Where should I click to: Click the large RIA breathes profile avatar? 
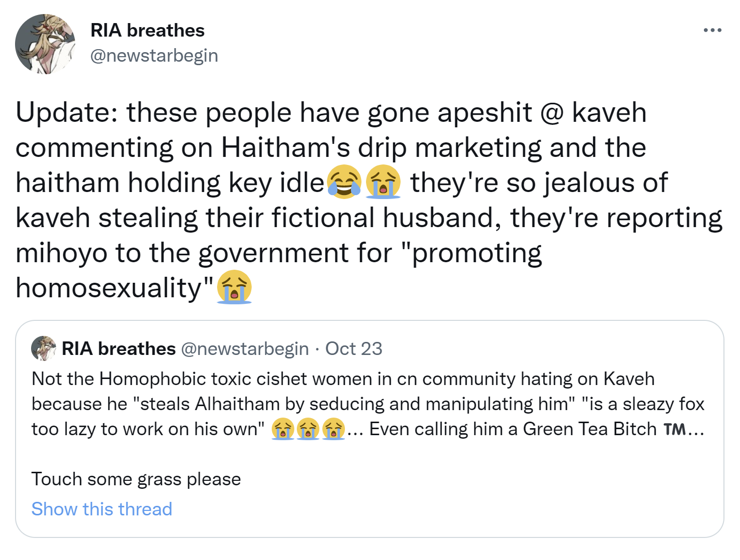pos(45,44)
